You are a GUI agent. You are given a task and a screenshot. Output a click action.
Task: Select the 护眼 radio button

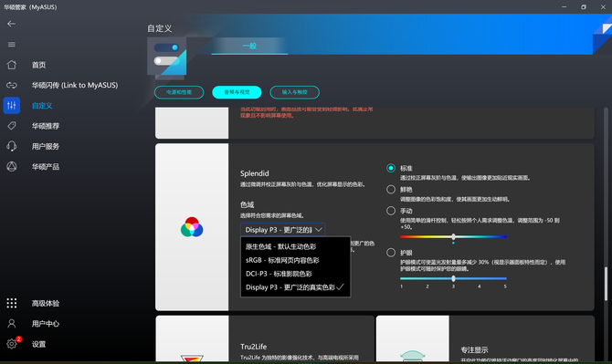[x=391, y=253]
